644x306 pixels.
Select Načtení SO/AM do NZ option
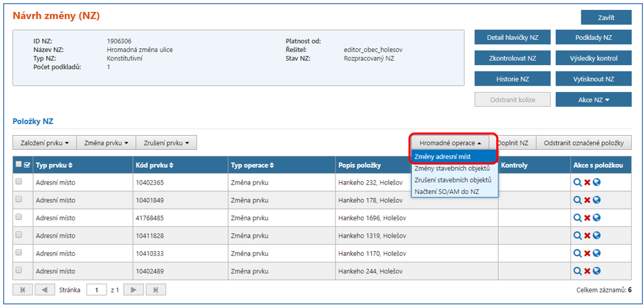pyautogui.click(x=446, y=191)
